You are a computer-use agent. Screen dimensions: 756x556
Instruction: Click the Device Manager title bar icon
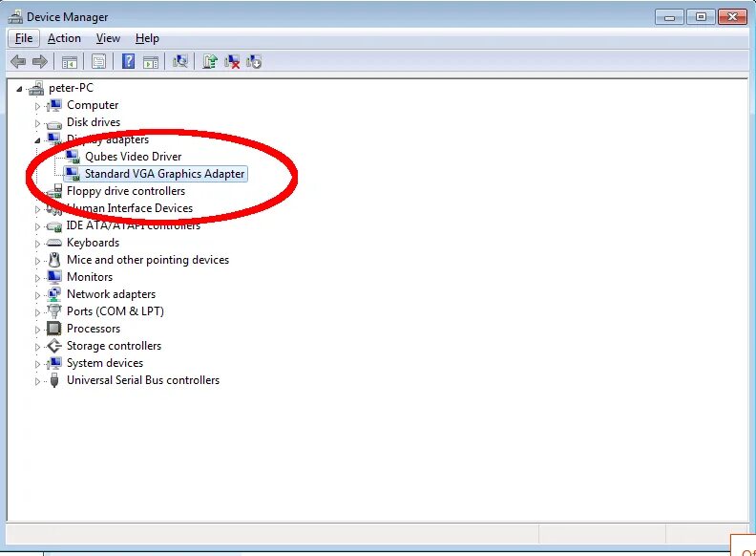[15, 17]
